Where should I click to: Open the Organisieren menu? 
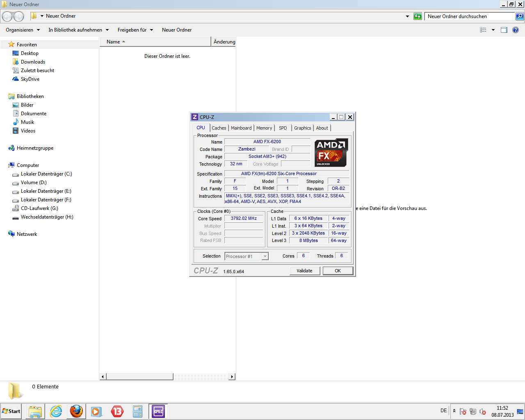coord(23,30)
